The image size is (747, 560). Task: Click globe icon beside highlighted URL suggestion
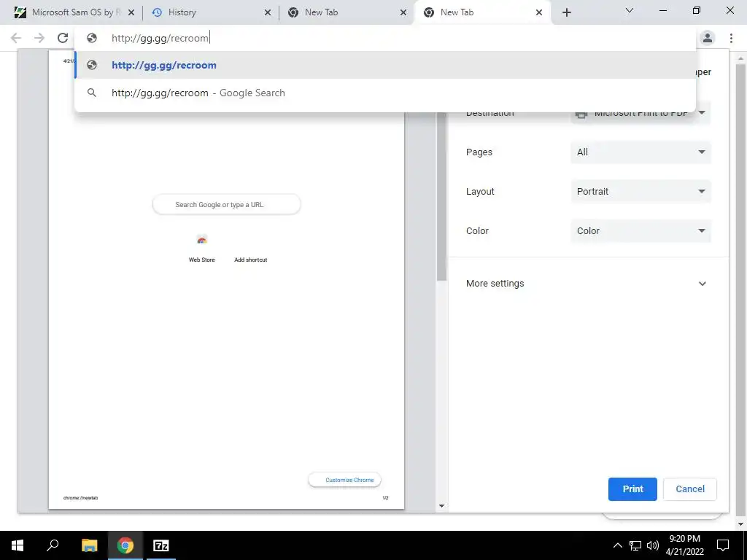(92, 65)
